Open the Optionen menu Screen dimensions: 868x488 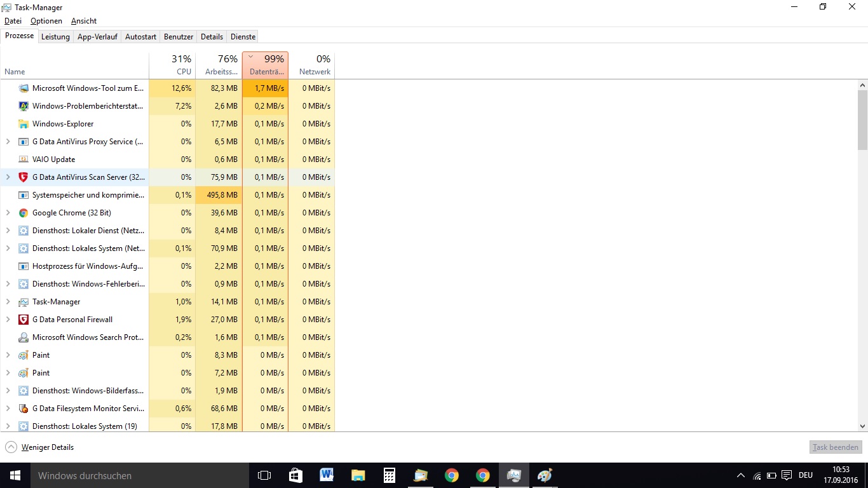click(x=46, y=21)
